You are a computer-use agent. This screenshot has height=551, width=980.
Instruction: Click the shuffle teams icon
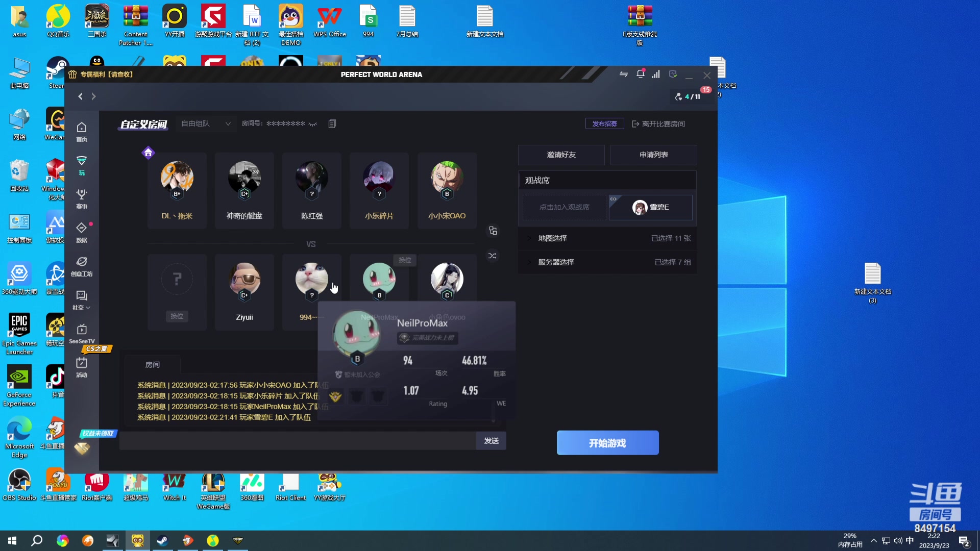[x=492, y=256]
